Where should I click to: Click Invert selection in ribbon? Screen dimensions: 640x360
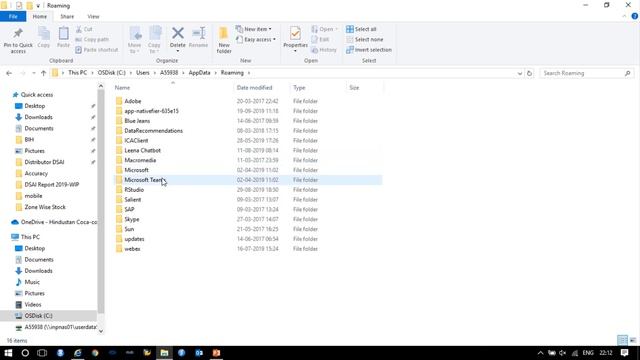pos(369,50)
